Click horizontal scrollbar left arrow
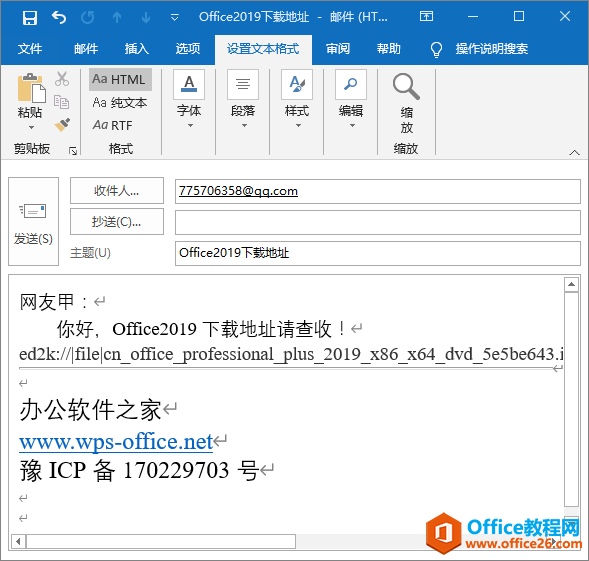The image size is (589, 561). point(18,542)
